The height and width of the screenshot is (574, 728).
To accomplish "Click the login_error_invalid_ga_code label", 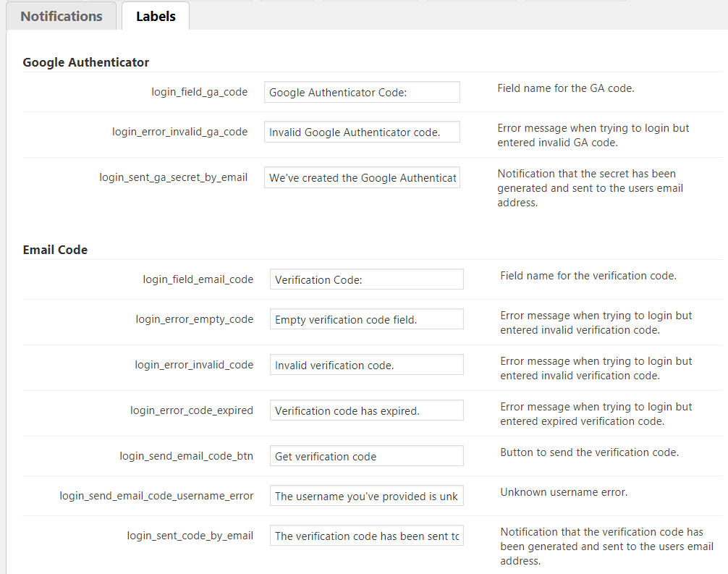I will tap(179, 132).
